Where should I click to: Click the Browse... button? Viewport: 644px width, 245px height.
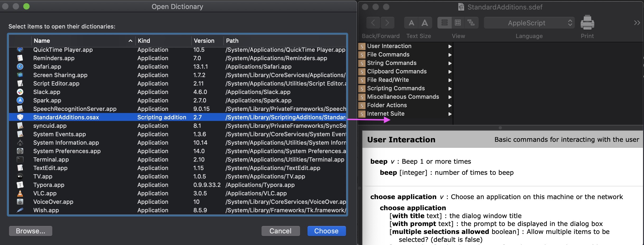[31, 231]
